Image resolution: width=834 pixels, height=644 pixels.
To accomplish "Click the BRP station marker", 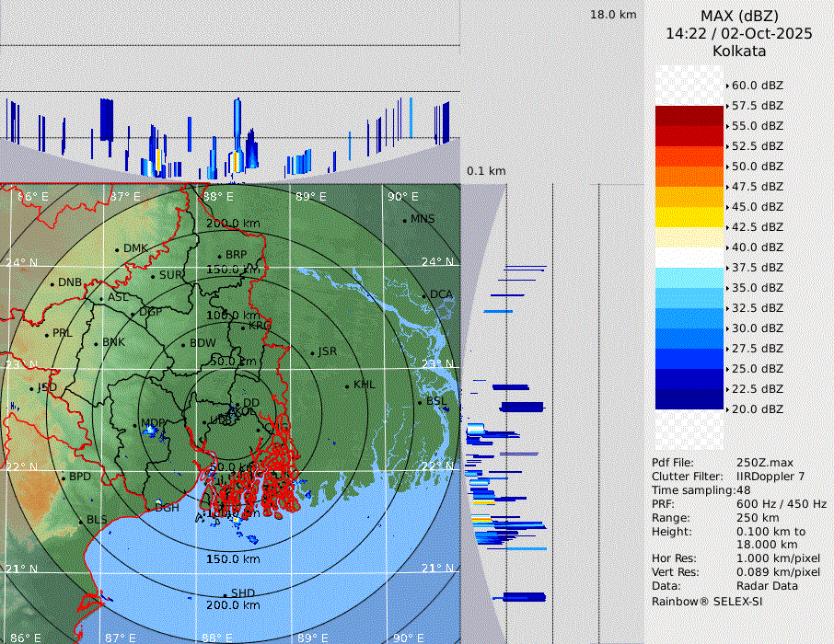I will (x=220, y=256).
